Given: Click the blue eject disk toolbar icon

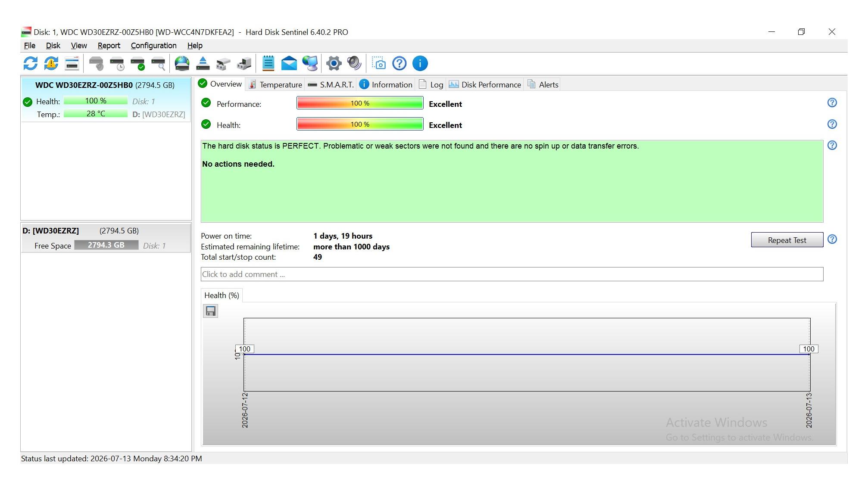Looking at the screenshot, I should coord(203,63).
